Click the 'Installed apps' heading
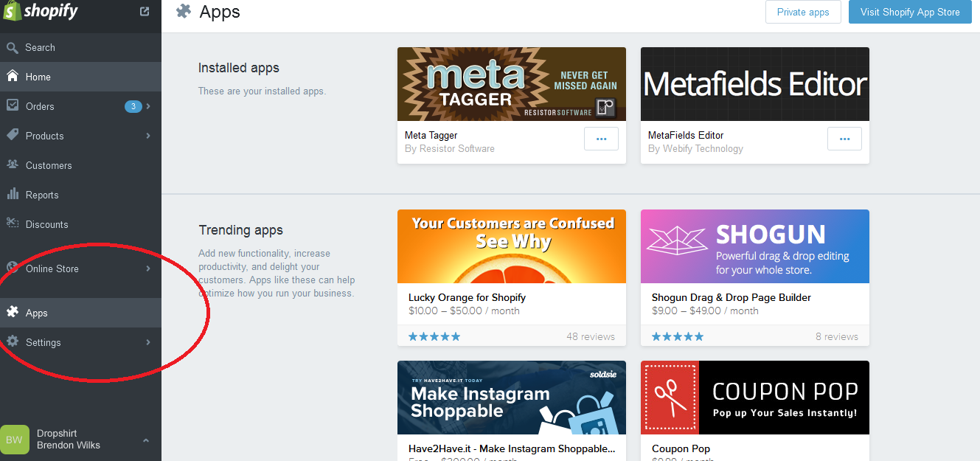Screen dimensions: 980x461 pos(239,68)
